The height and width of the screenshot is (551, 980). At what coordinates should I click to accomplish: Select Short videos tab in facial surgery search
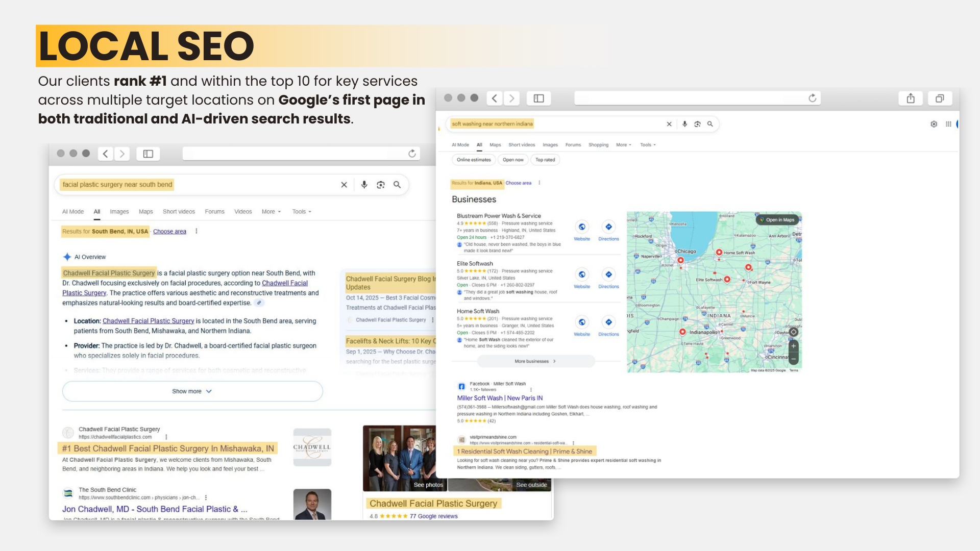pyautogui.click(x=179, y=212)
